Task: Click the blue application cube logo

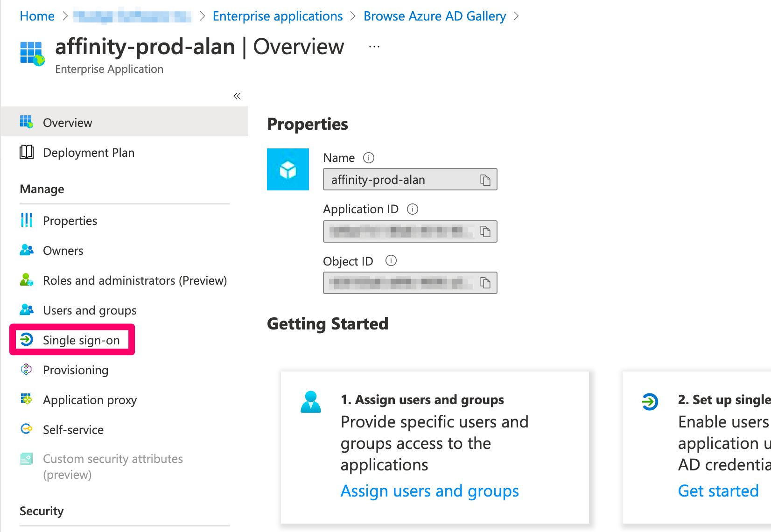Action: [x=288, y=169]
